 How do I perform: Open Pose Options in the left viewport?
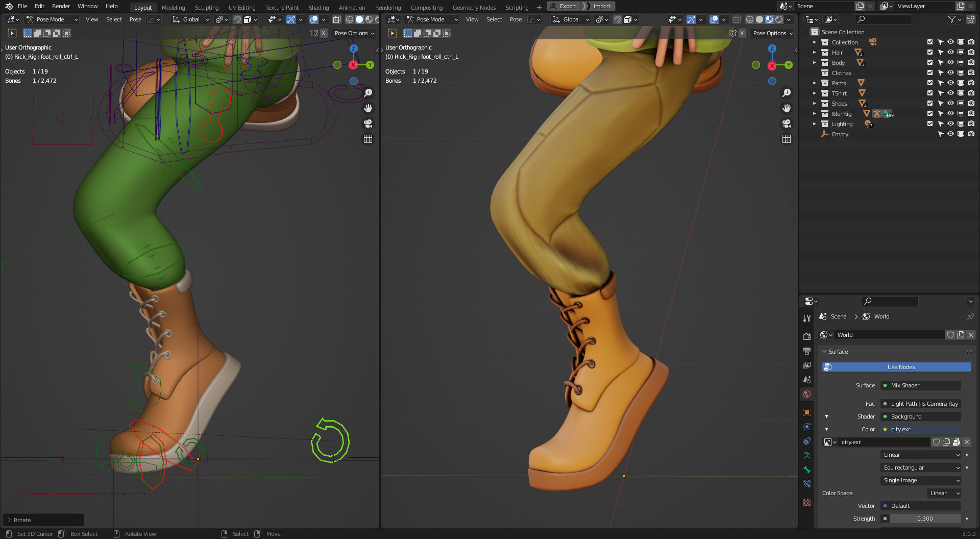coord(355,33)
